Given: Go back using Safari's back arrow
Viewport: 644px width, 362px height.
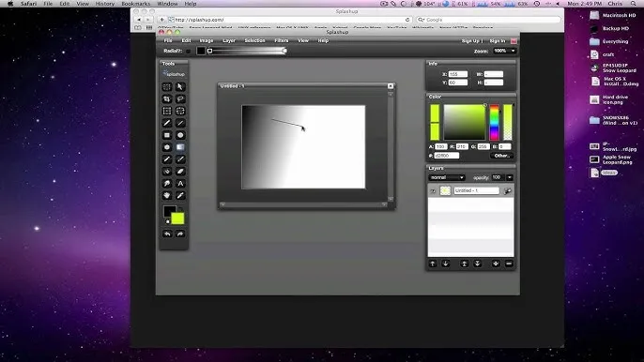Looking at the screenshot, I should pyautogui.click(x=139, y=20).
